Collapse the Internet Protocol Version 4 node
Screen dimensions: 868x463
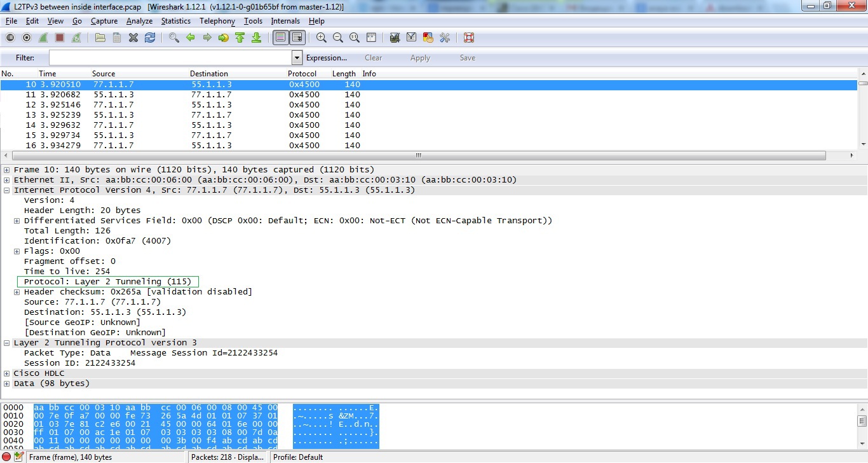click(x=7, y=190)
